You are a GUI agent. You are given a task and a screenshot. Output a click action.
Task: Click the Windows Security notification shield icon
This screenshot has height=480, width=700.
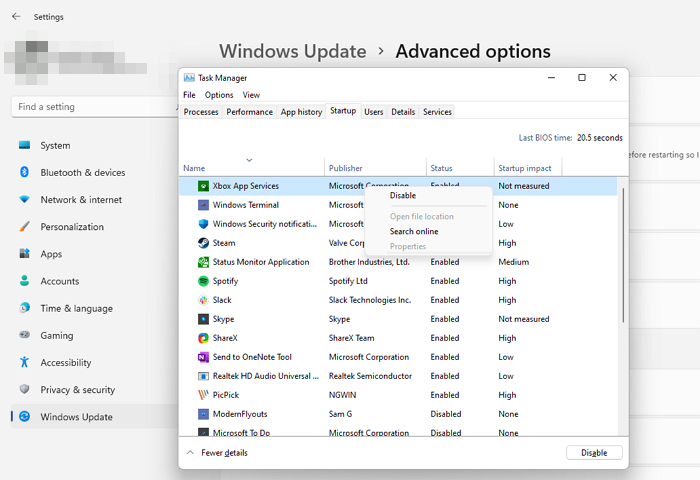point(203,224)
